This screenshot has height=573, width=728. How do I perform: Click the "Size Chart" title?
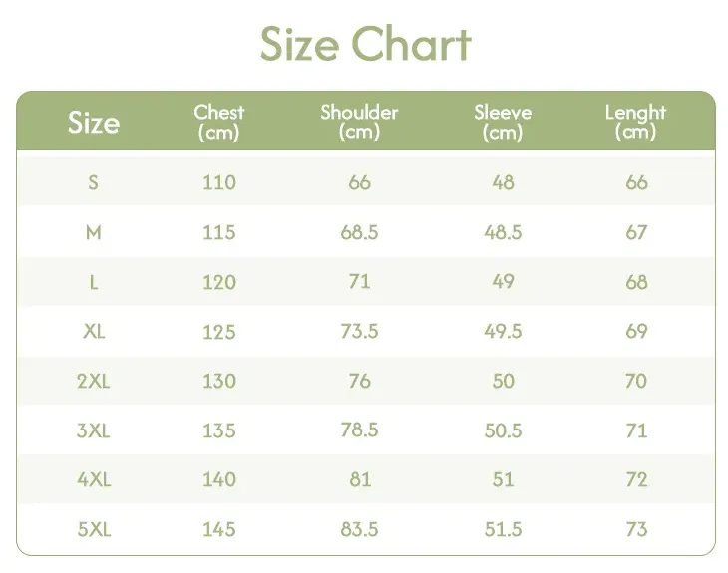click(365, 46)
